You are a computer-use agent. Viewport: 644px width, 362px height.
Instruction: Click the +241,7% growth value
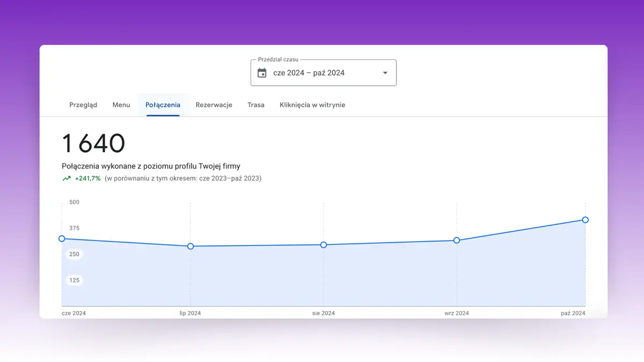pos(87,179)
